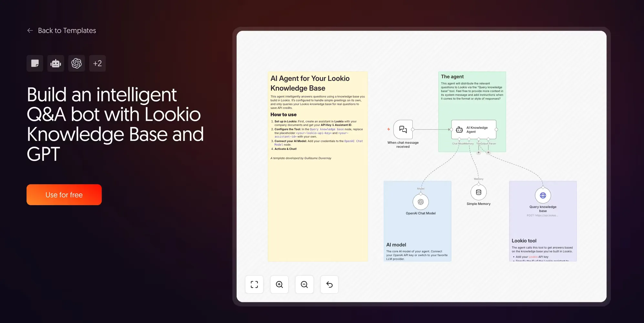644x323 pixels.
Task: Click the undo arrow icon
Action: 329,285
